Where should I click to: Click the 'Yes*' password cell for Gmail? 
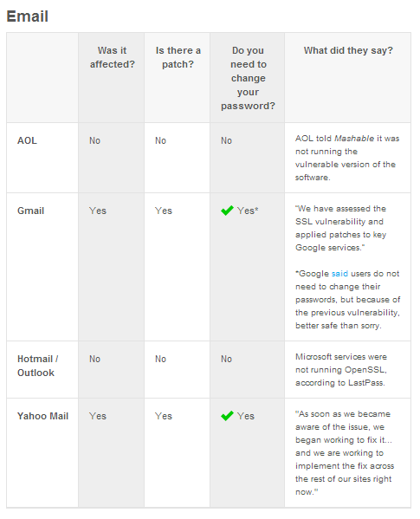[x=248, y=211]
